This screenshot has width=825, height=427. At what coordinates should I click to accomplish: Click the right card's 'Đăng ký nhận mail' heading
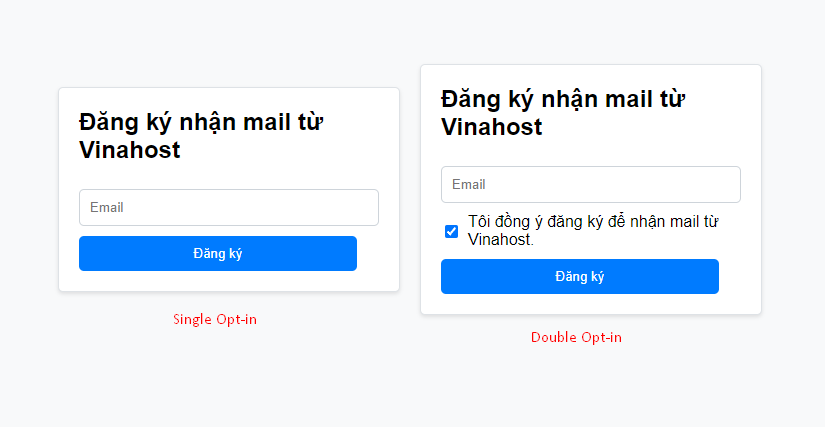562,100
